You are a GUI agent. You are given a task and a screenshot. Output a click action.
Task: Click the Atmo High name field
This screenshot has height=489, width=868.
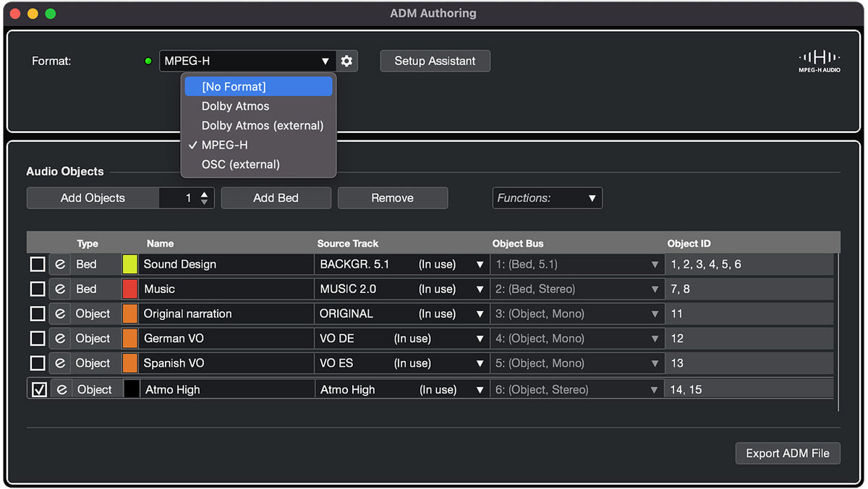pyautogui.click(x=228, y=389)
